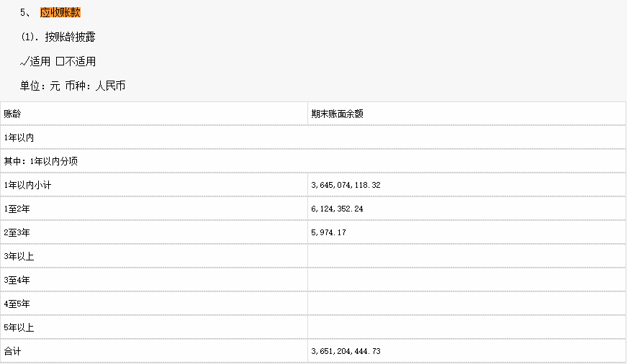This screenshot has height=364, width=627.
Task: Select the 期末账面余额 column header
Action: tap(337, 114)
